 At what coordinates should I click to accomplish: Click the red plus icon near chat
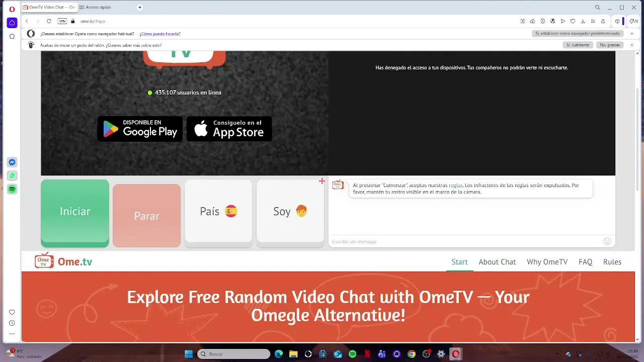(x=322, y=181)
